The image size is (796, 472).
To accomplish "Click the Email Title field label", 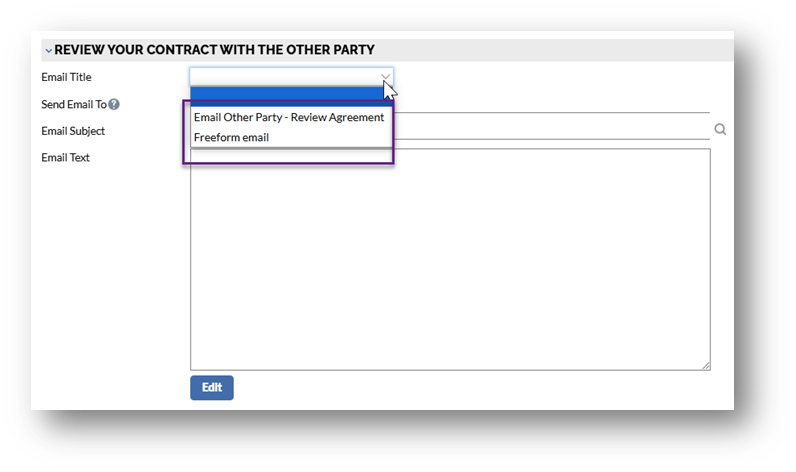I will tap(66, 77).
